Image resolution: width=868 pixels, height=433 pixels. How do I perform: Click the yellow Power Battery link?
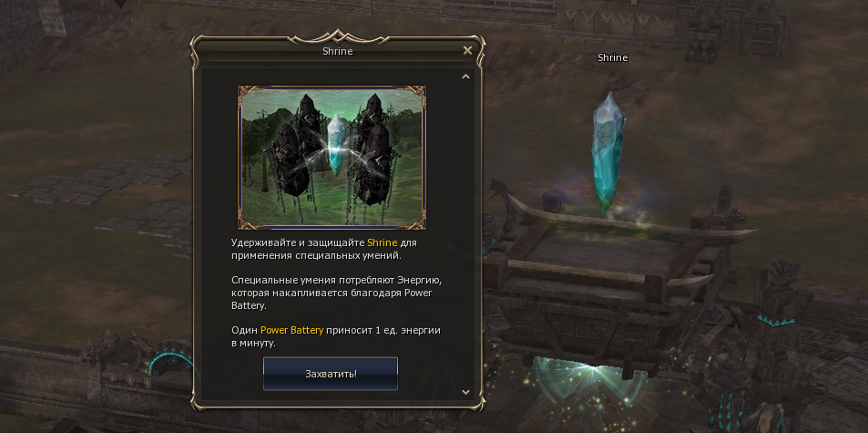point(291,331)
